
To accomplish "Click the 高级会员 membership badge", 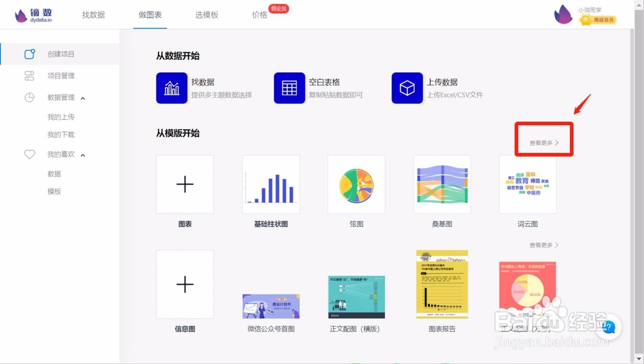I will 598,20.
